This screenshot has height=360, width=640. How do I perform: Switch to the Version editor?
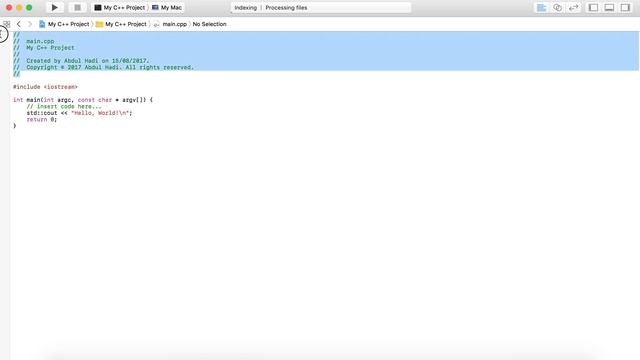click(573, 7)
